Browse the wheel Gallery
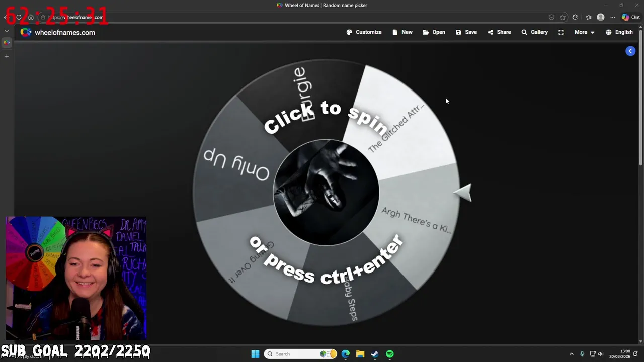 (534, 32)
